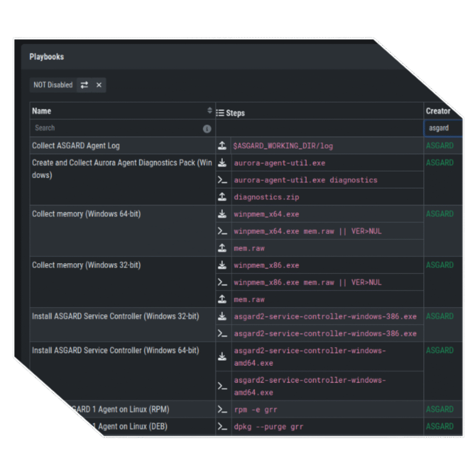Click command icon beside dpkg --purge grr
This screenshot has height=476, width=476.
click(222, 427)
